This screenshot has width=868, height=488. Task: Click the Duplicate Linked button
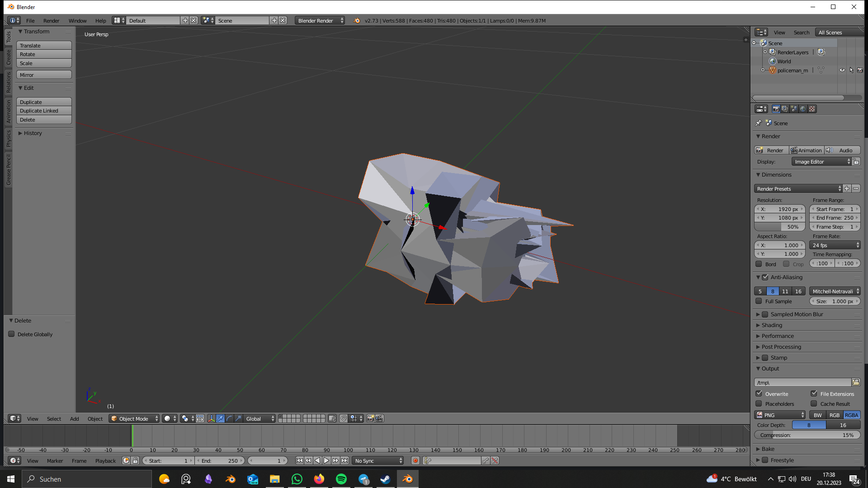[x=44, y=111]
